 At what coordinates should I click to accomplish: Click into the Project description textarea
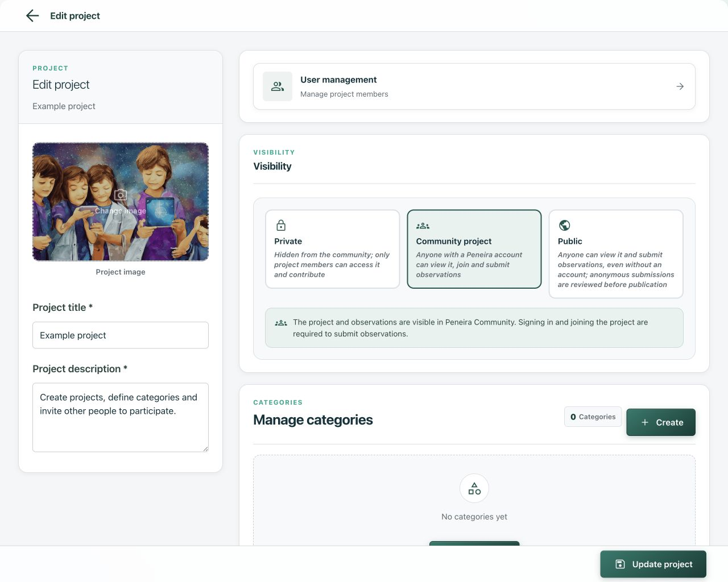[x=121, y=418]
